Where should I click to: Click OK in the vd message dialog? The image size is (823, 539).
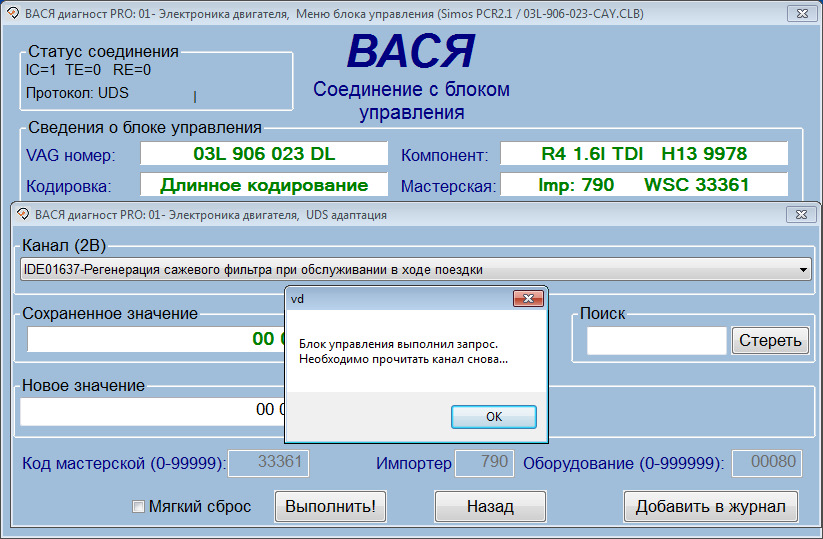493,417
